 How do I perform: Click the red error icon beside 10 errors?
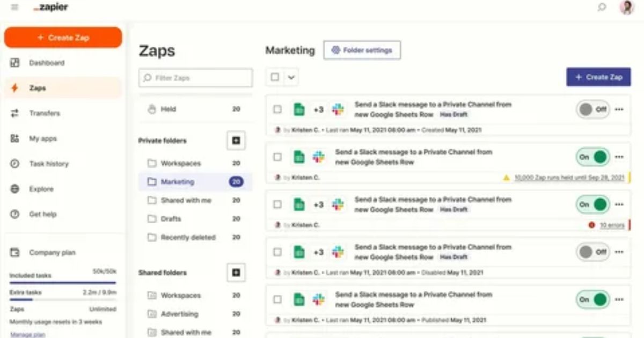click(591, 225)
